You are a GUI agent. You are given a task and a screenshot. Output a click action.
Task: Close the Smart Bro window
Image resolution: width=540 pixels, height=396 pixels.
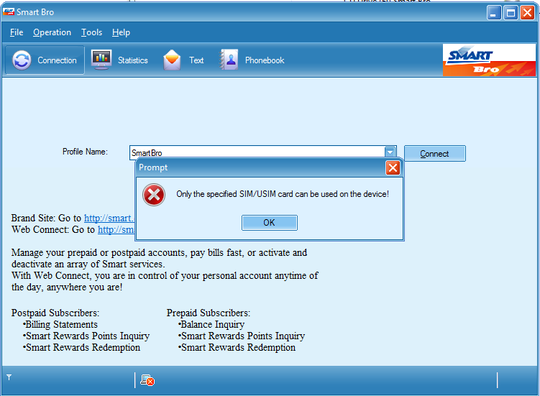click(527, 13)
